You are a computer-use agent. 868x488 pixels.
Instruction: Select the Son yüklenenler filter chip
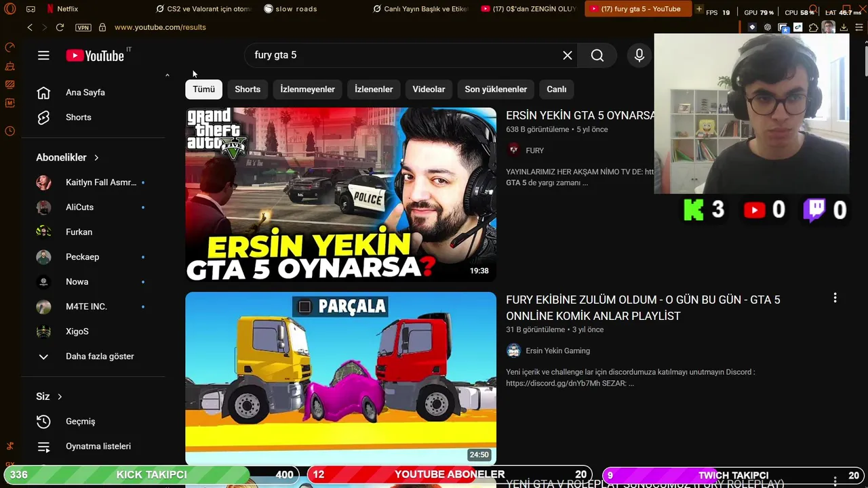coord(496,89)
